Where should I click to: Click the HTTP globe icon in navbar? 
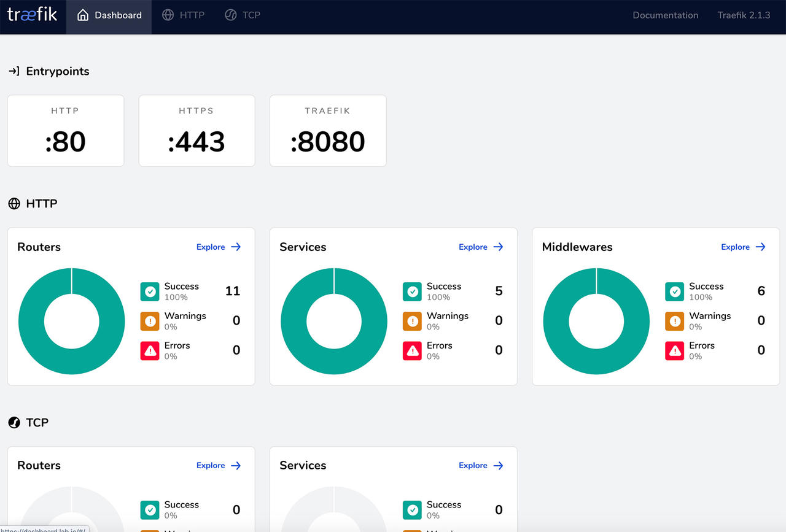pyautogui.click(x=168, y=15)
